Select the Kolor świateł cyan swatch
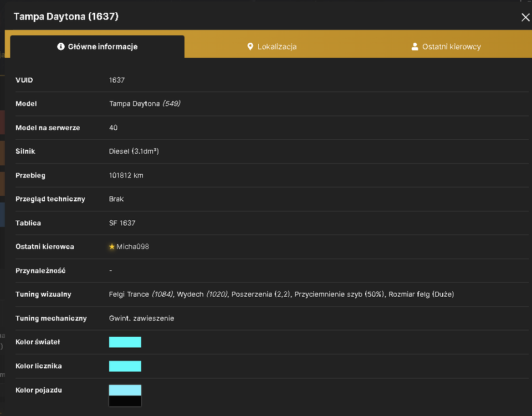This screenshot has height=416, width=532. 125,342
